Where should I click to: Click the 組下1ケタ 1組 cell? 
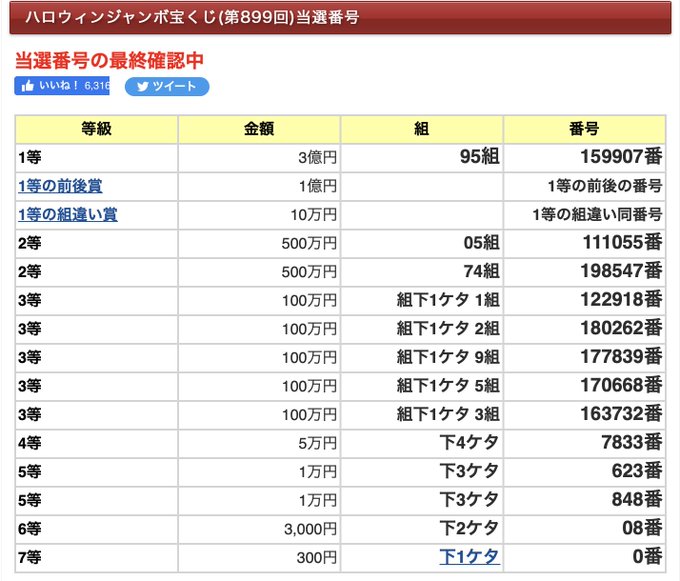tap(422, 300)
